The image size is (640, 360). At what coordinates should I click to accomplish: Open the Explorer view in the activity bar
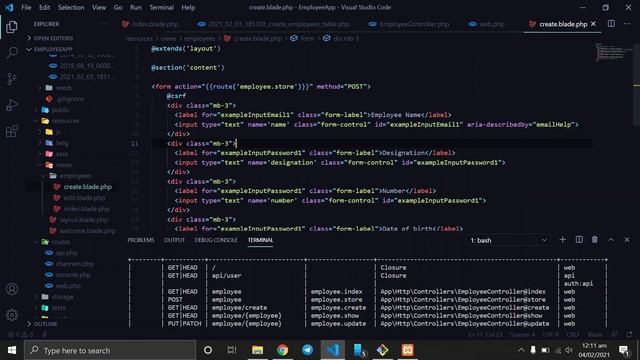click(12, 27)
